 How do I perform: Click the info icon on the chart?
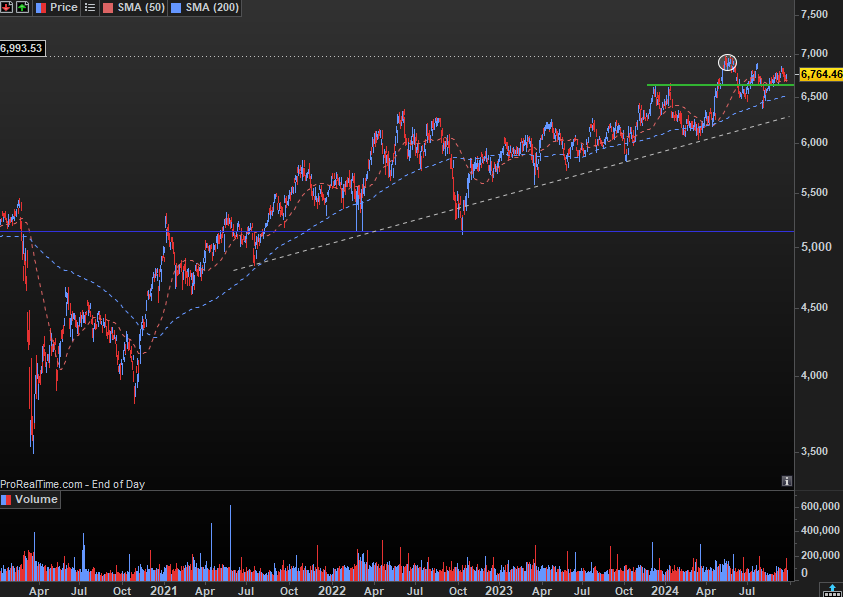[x=787, y=481]
